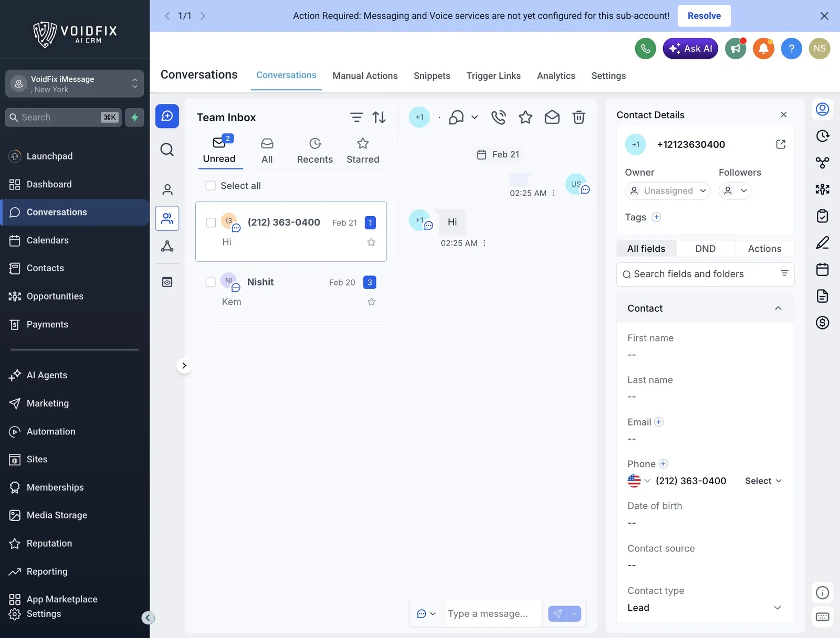Switch the VoidFix iMessage sub-account selector
The width and height of the screenshot is (840, 638).
pyautogui.click(x=75, y=84)
